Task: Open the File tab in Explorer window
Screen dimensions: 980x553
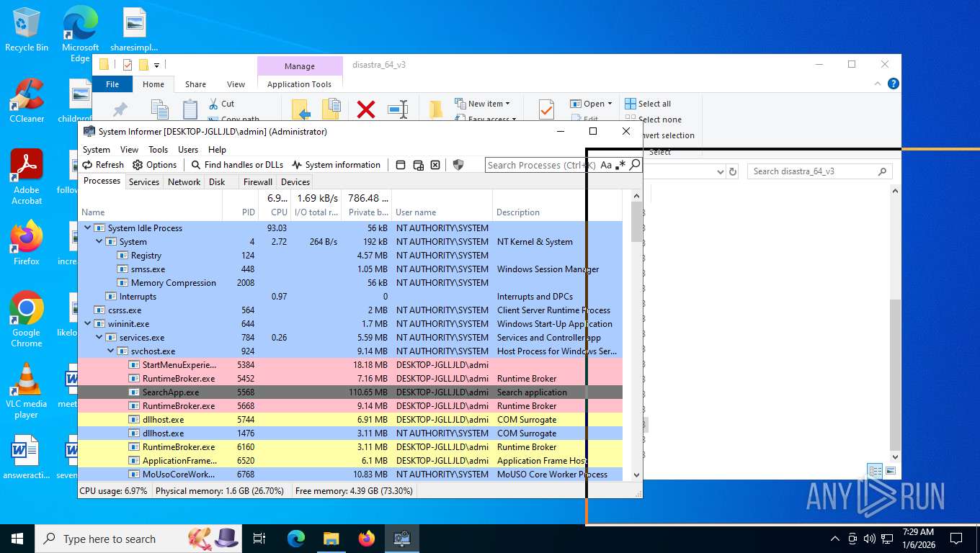Action: [x=112, y=84]
